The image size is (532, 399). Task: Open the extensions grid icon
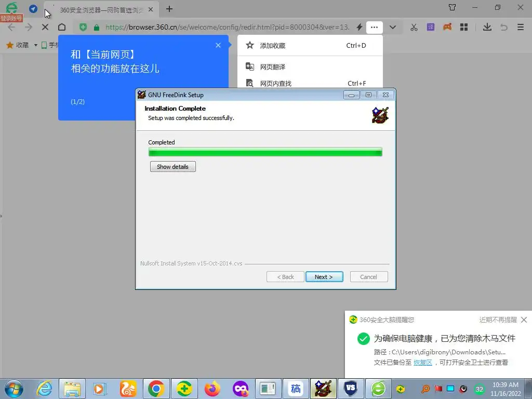coord(464,27)
